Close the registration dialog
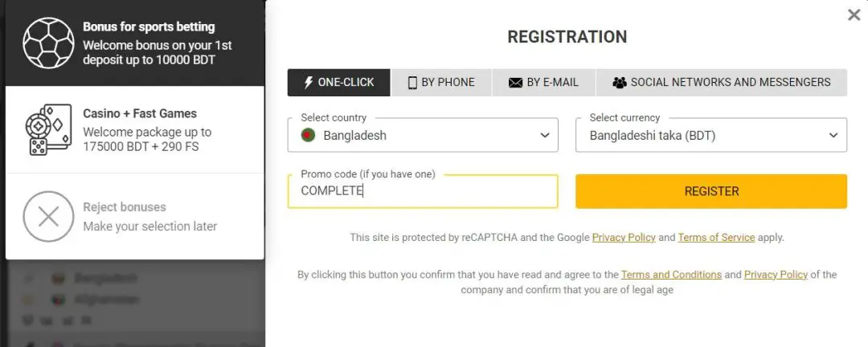 click(854, 14)
